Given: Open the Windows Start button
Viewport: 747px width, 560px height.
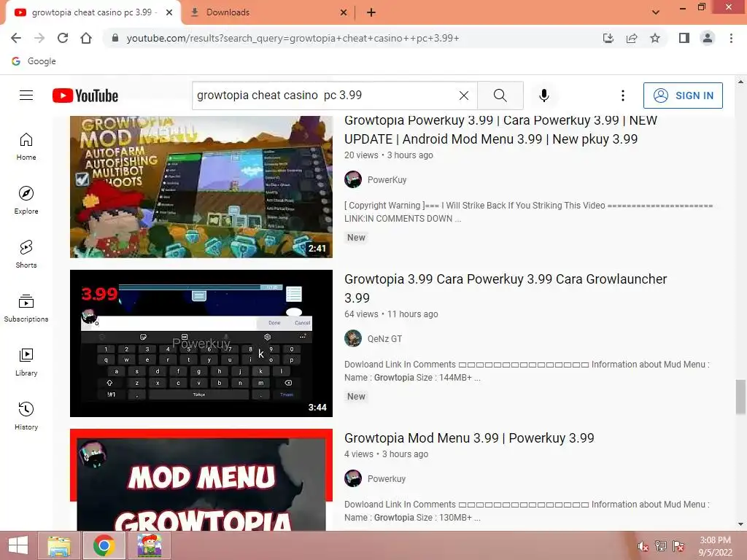Looking at the screenshot, I should pos(18,545).
